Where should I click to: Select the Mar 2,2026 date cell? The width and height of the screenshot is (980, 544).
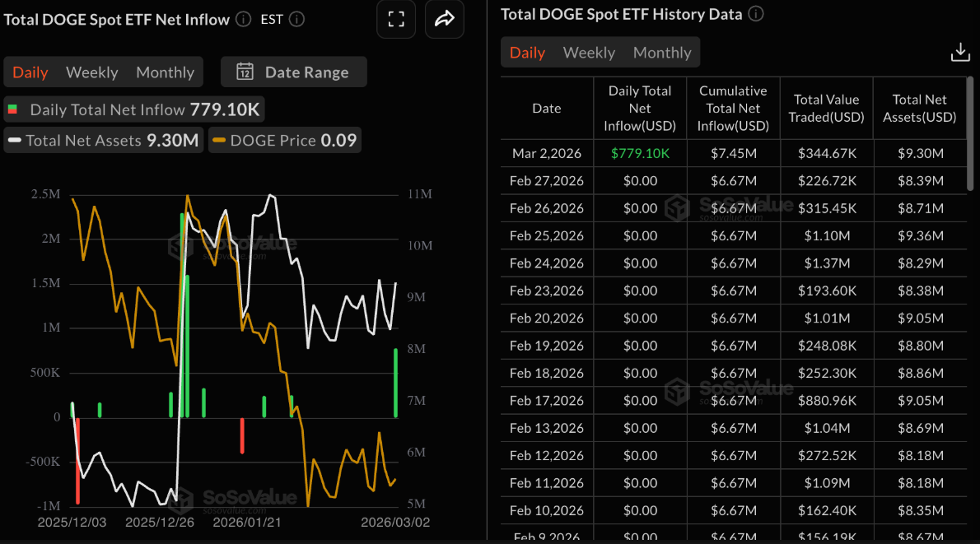[546, 153]
